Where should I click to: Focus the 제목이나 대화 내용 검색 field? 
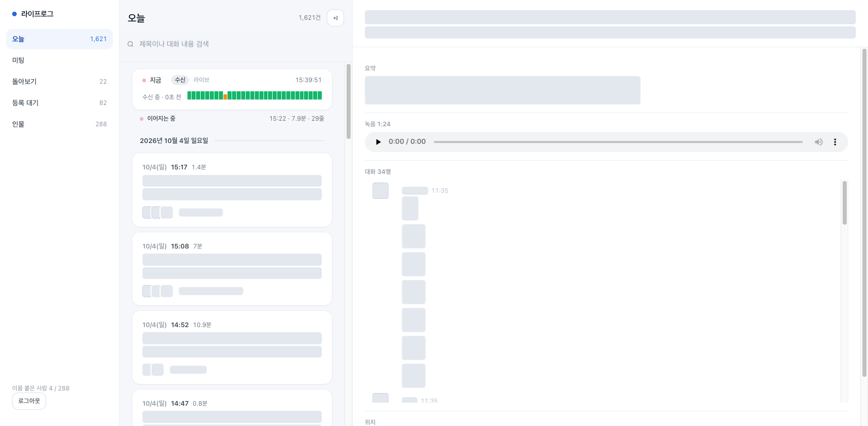tap(236, 44)
